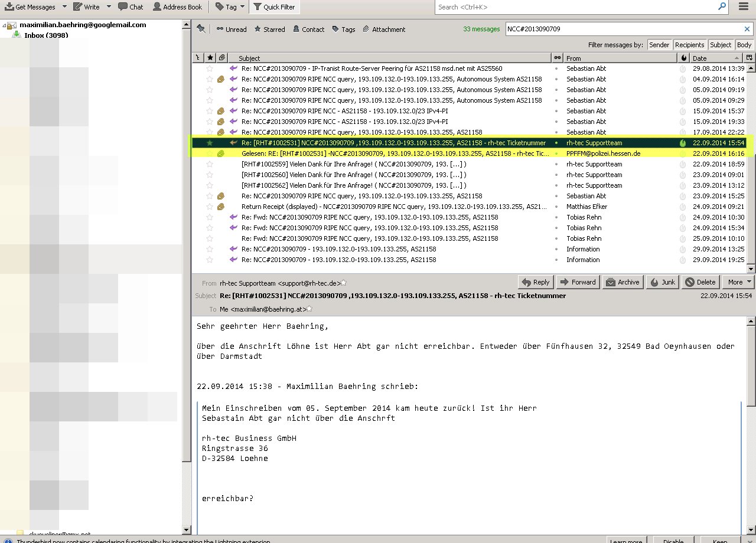Click the Junk button in message header

click(x=662, y=282)
